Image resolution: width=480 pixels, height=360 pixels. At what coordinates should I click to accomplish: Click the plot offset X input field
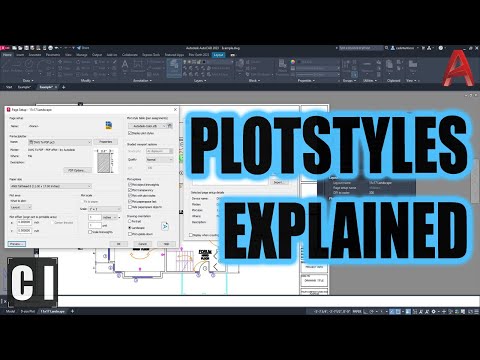click(24, 222)
